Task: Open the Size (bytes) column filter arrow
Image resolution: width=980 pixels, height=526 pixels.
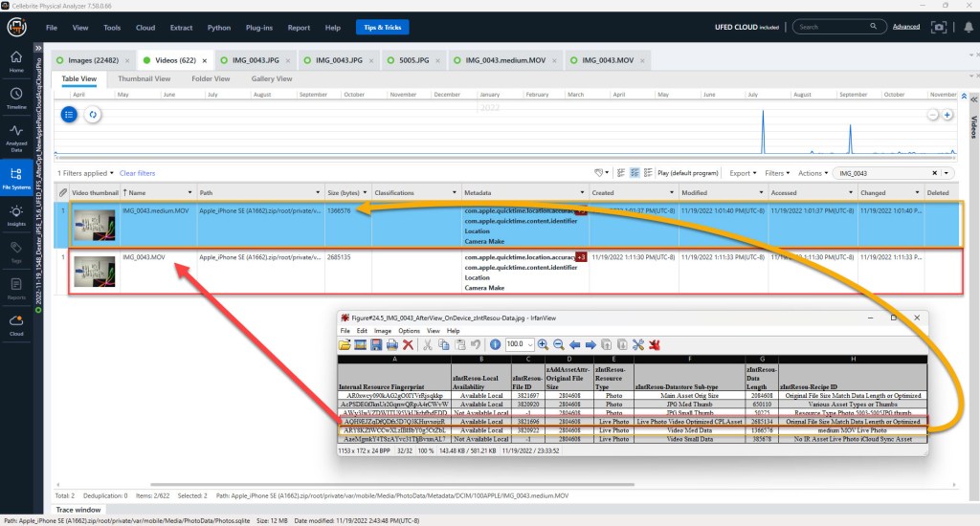Action: [x=365, y=192]
